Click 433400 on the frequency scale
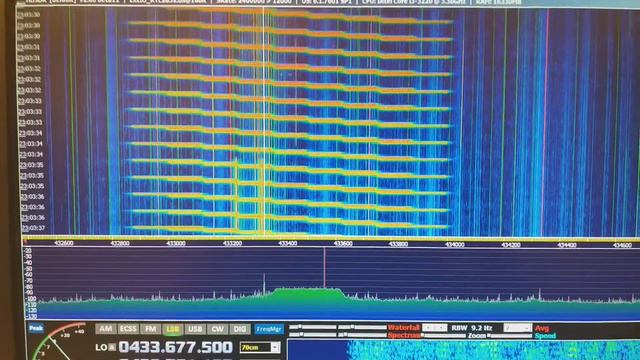This screenshot has height=360, width=640. coord(287,244)
